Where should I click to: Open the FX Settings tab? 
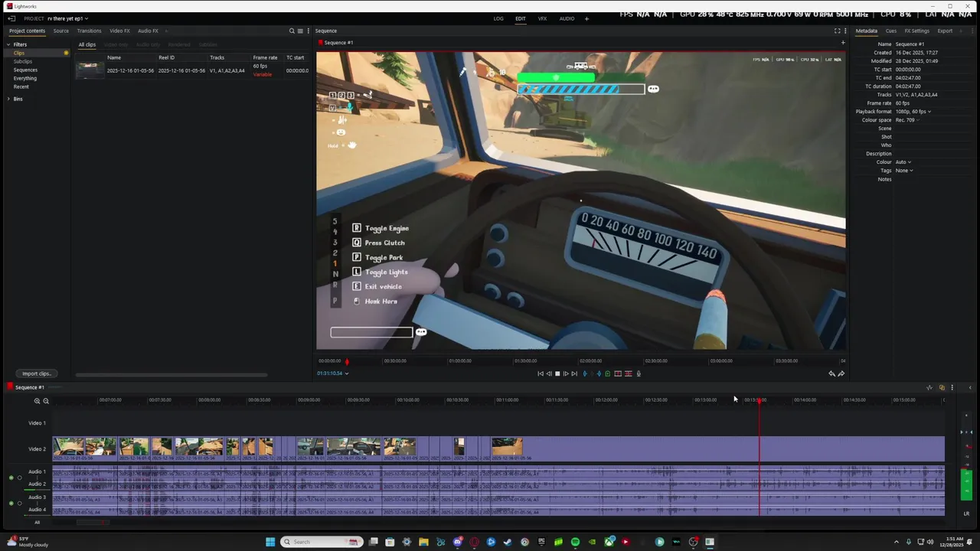pyautogui.click(x=916, y=31)
